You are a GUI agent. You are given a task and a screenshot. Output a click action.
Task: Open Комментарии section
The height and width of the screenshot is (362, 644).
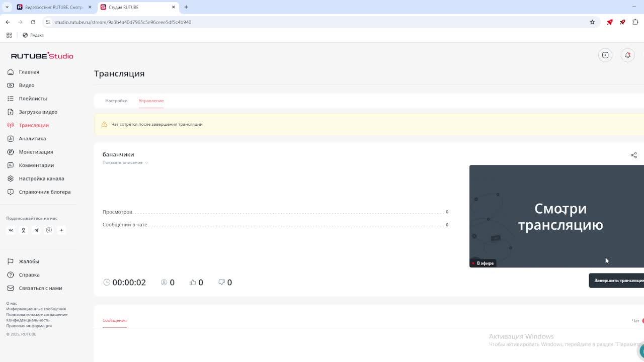click(x=36, y=165)
